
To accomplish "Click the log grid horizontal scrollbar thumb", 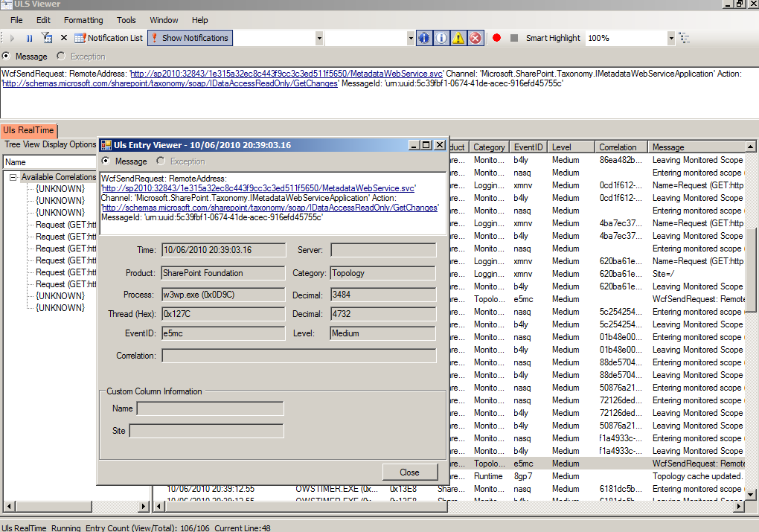I will [306, 507].
